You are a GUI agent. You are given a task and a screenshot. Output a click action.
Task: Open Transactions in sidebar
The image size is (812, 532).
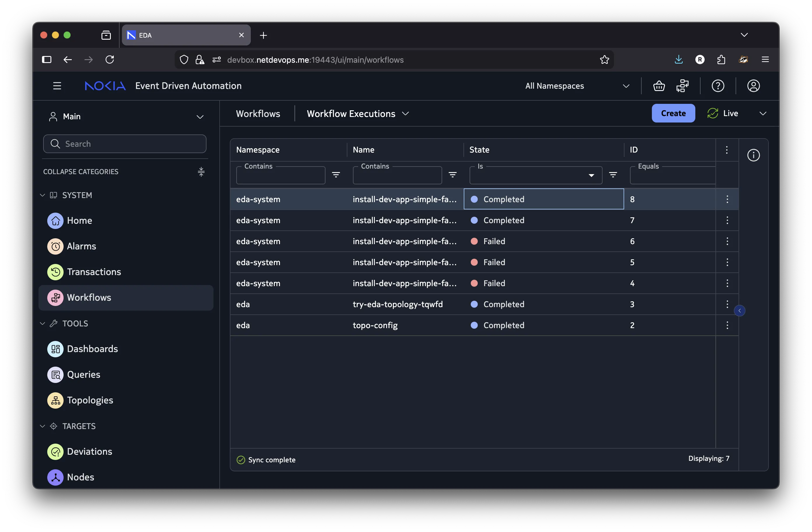pos(126,272)
